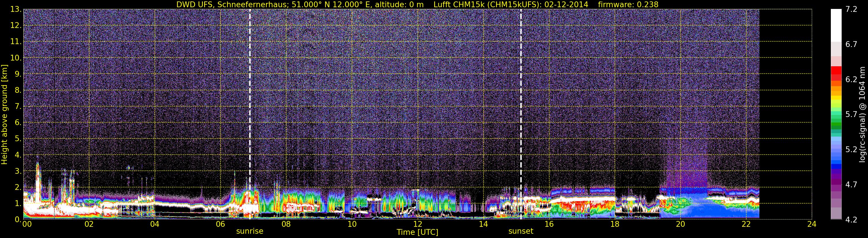
Task: Click the 5.7 colorbar tick value
Action: pos(851,114)
